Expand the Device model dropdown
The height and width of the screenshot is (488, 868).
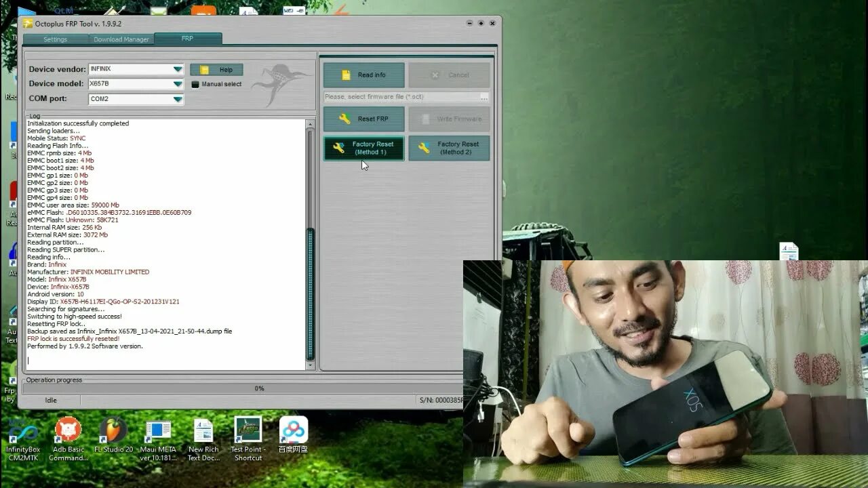tap(178, 84)
